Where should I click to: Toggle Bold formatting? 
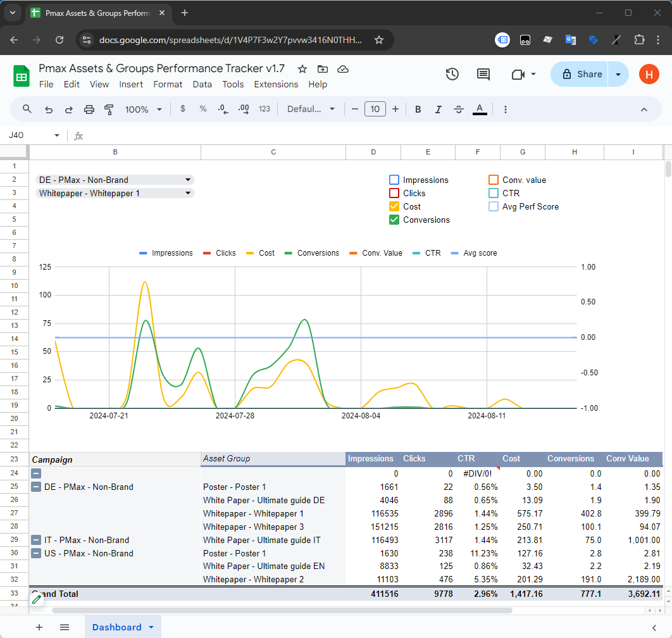tap(418, 109)
